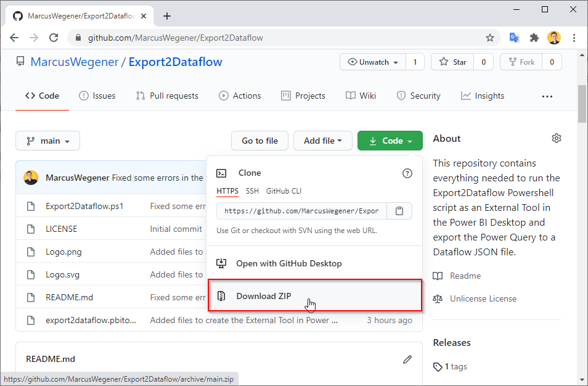The height and width of the screenshot is (386, 588).
Task: Edit README.md with the pencil icon
Action: pos(407,359)
